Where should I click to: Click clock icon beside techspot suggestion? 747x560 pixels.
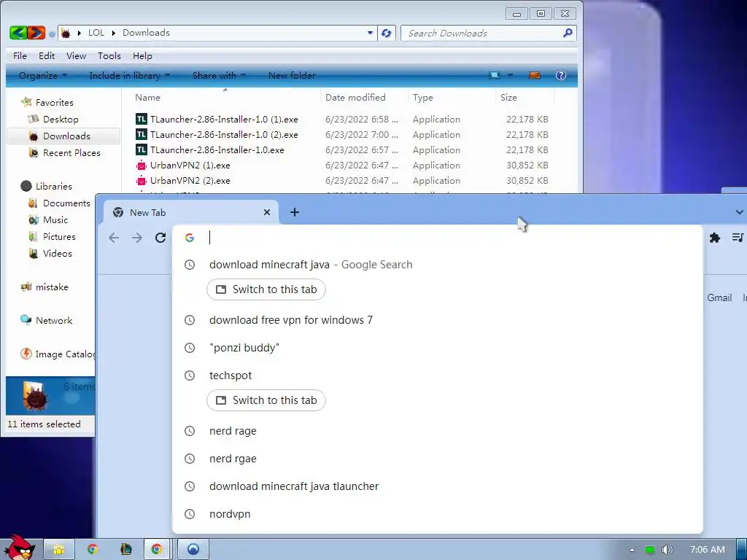click(190, 376)
